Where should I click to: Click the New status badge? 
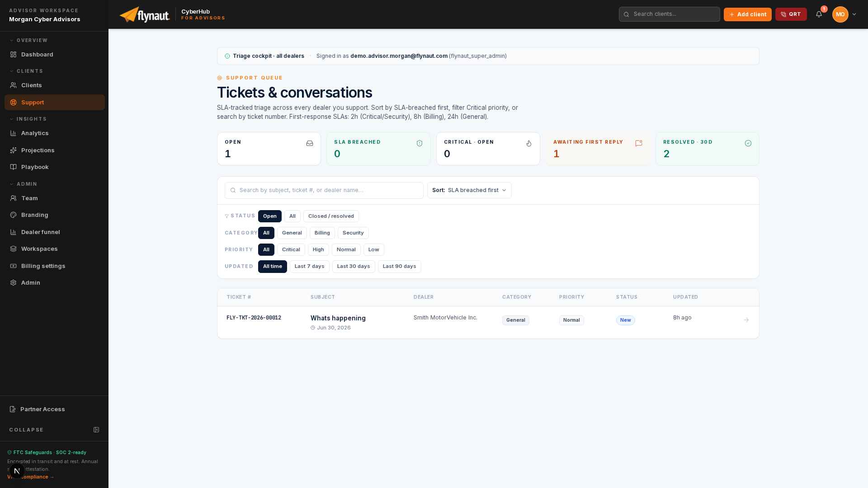pos(626,320)
